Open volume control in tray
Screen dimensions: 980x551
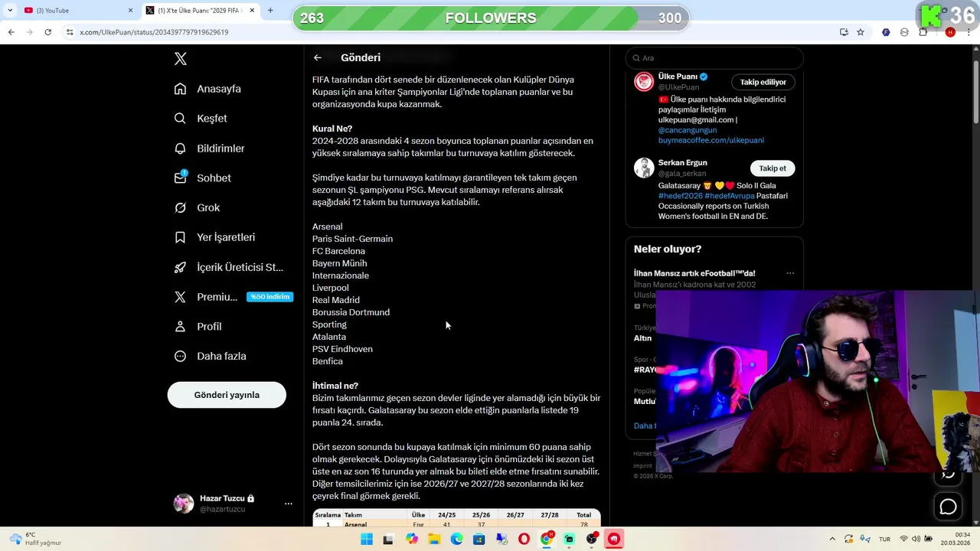pos(917,539)
